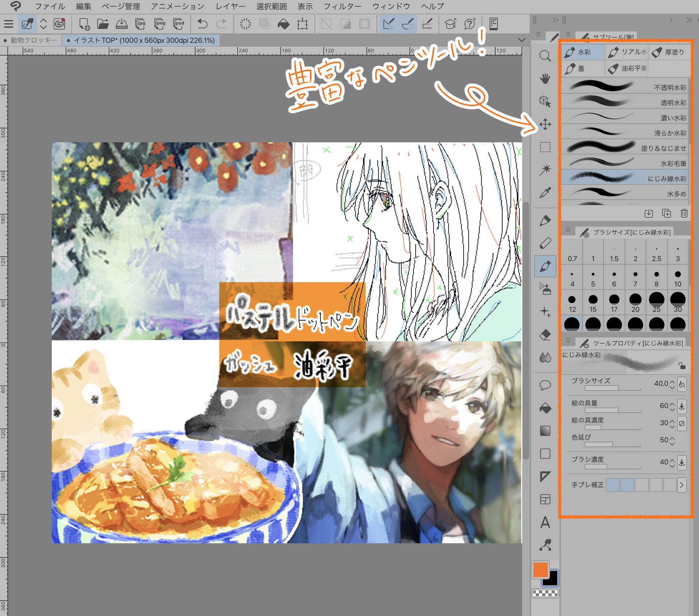Click the Undo arrow in toolbar

point(202,24)
